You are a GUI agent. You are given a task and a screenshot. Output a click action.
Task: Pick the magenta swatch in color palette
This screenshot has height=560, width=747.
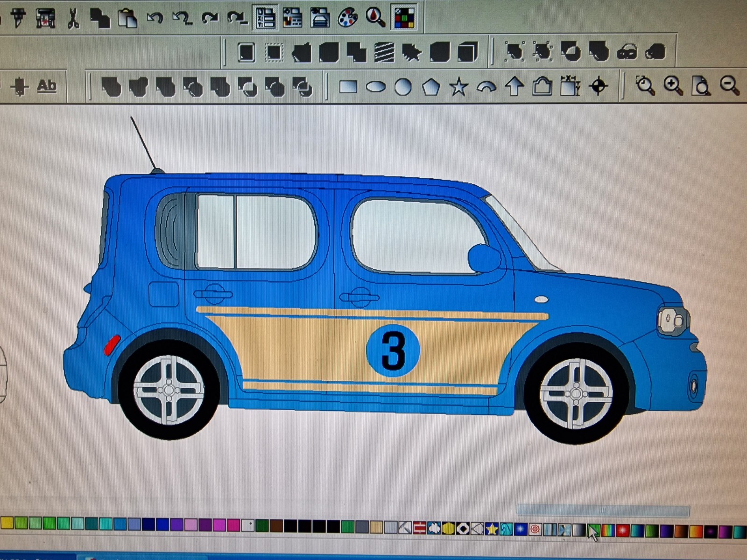[219, 525]
